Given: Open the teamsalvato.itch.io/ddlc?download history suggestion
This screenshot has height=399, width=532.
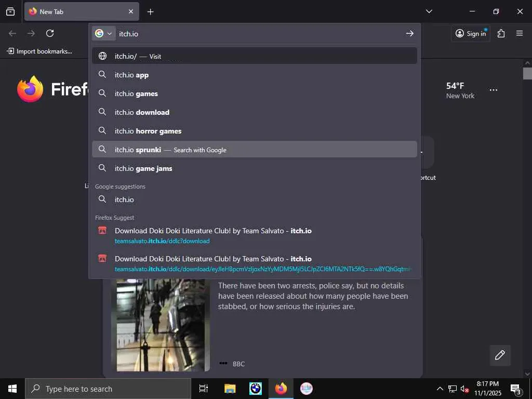Looking at the screenshot, I should 255,235.
